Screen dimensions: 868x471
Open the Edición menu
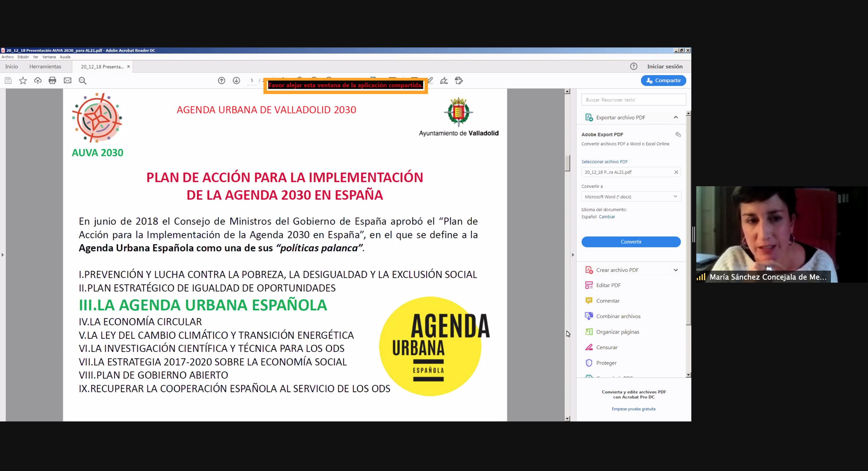[x=23, y=57]
